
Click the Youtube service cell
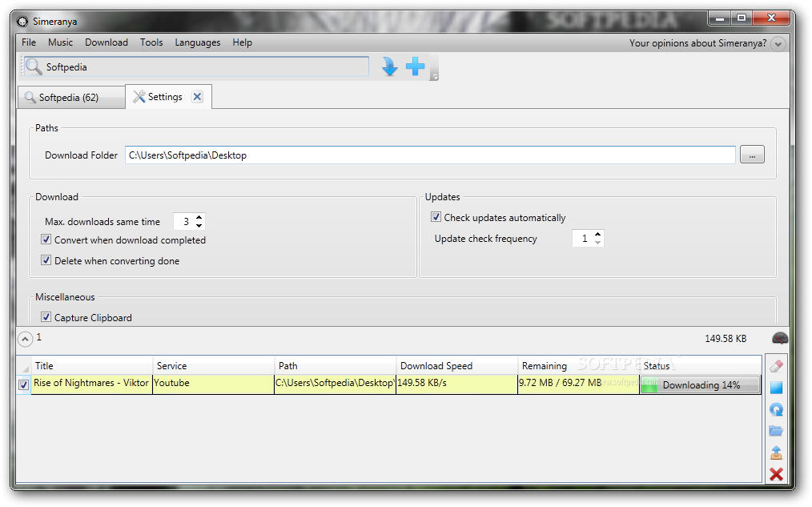[213, 383]
